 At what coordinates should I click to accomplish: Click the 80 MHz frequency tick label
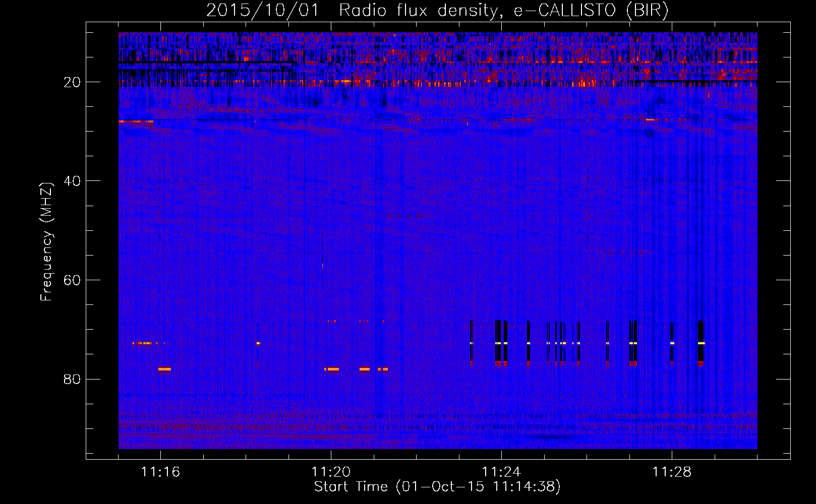(x=72, y=379)
